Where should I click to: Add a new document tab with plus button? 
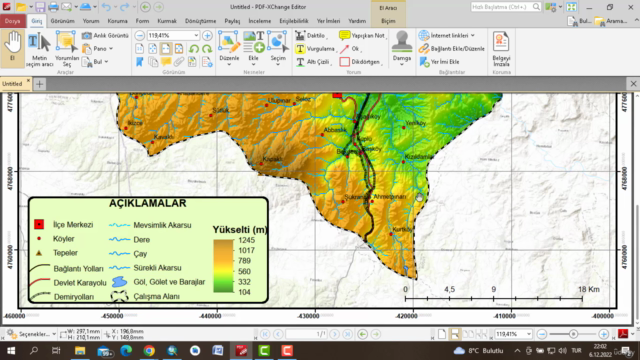click(x=40, y=84)
